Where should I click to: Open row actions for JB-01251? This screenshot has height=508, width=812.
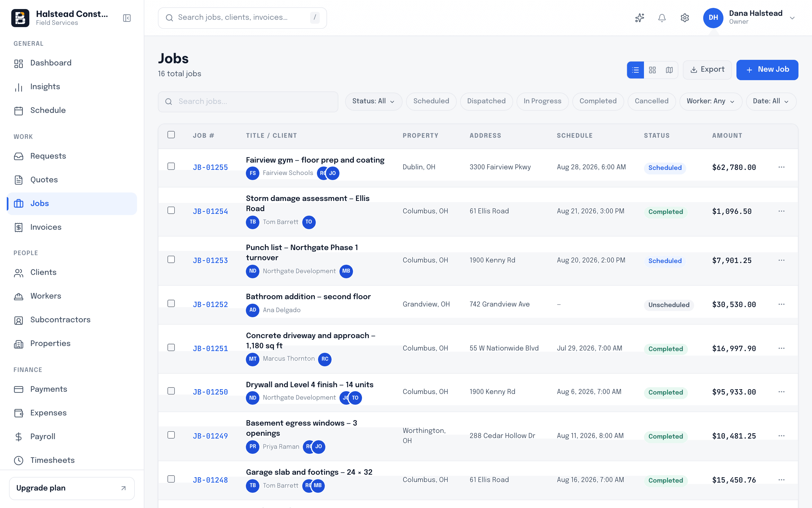point(782,348)
